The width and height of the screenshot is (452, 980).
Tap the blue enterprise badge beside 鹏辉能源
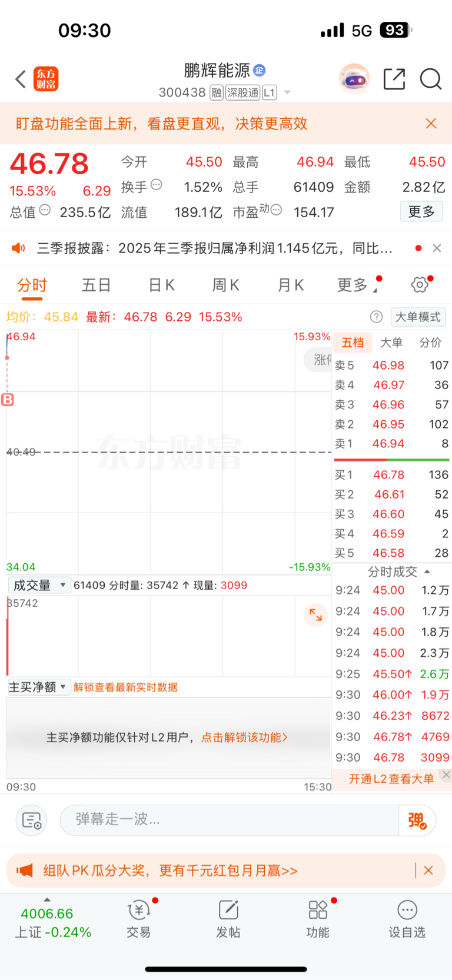(x=259, y=71)
